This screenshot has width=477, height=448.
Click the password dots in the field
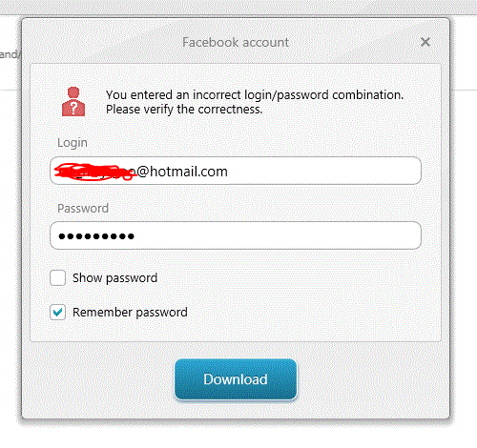(96, 236)
